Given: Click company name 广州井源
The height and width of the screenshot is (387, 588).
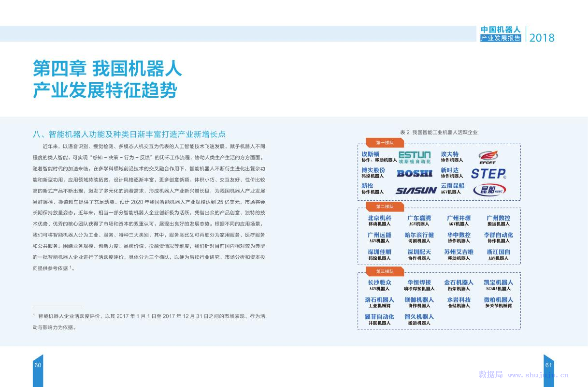Looking at the screenshot, I should (x=459, y=218).
